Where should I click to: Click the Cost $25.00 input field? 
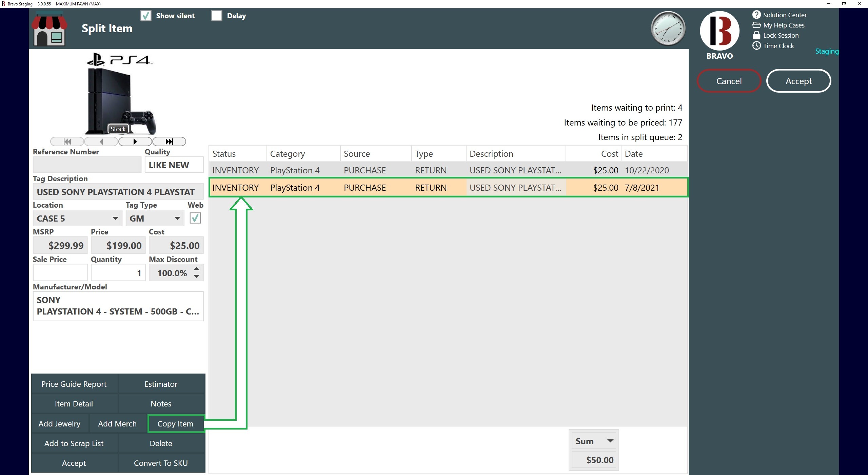(x=176, y=245)
